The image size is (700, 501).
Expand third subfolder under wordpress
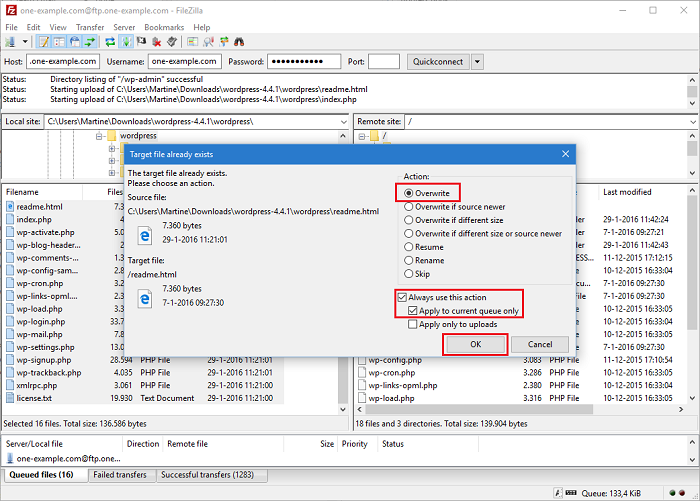click(x=112, y=172)
